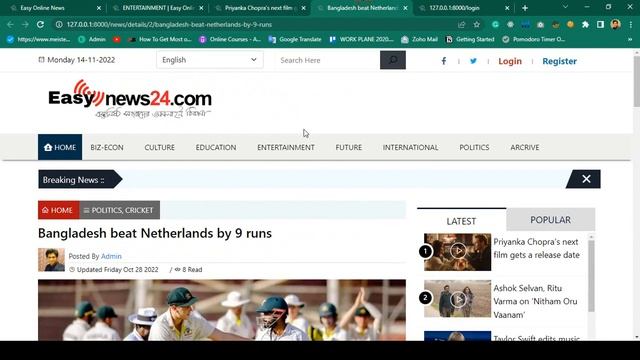Open the tab search dropdown arrow

565,7
